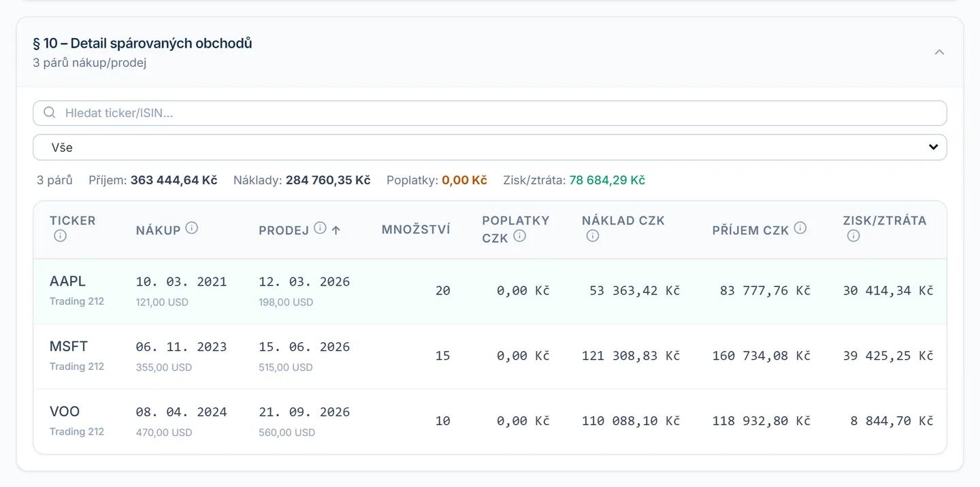
Task: Click the info icon beside PŘÍJEM CZK header
Action: click(x=800, y=228)
